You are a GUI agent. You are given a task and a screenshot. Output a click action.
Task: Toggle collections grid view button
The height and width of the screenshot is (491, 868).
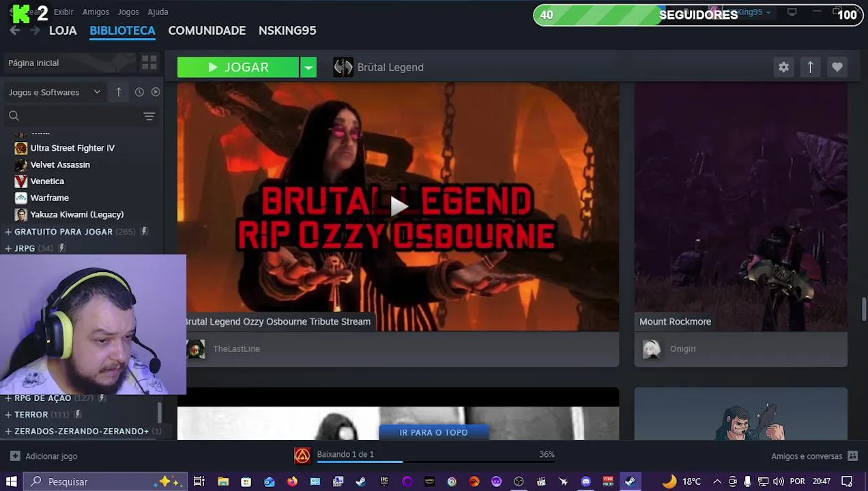click(x=149, y=63)
